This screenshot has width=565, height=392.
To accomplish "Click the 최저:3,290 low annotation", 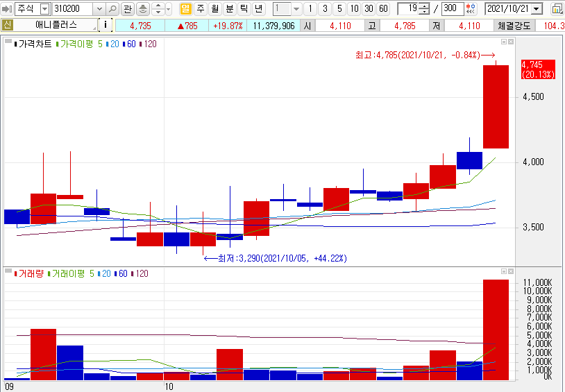I will [x=276, y=258].
